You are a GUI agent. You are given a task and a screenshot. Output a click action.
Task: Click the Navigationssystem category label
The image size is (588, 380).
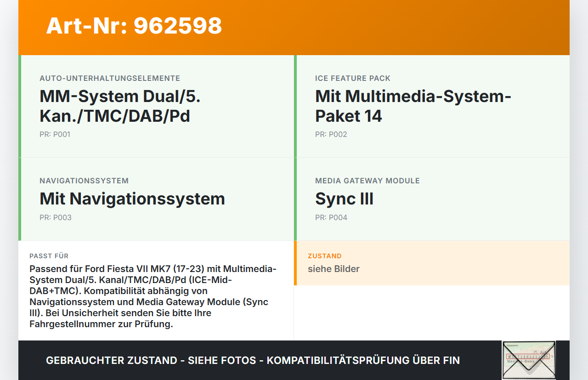pyautogui.click(x=84, y=181)
